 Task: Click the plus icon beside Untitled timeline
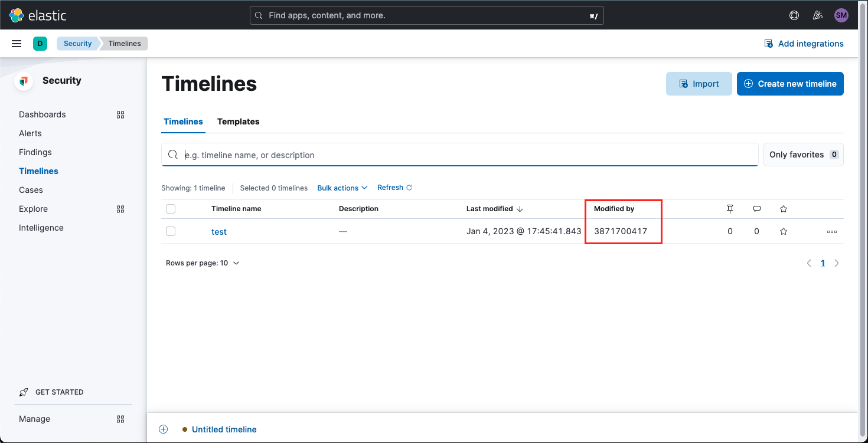(x=164, y=429)
